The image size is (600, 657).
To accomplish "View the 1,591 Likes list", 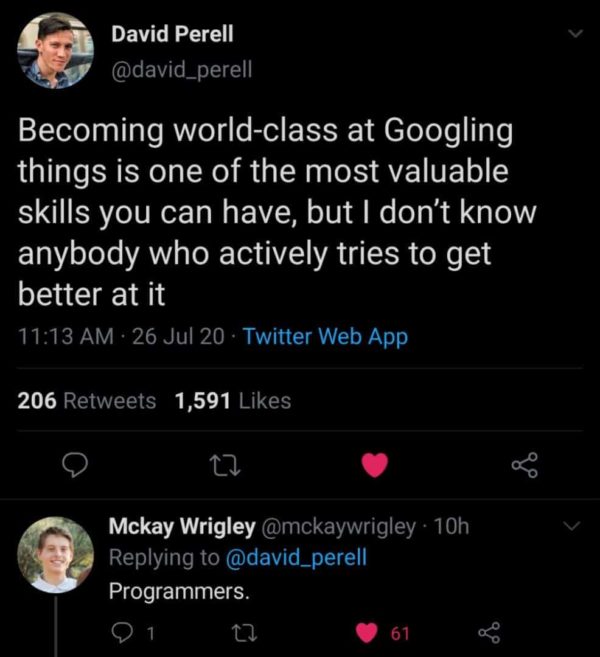I will (233, 401).
